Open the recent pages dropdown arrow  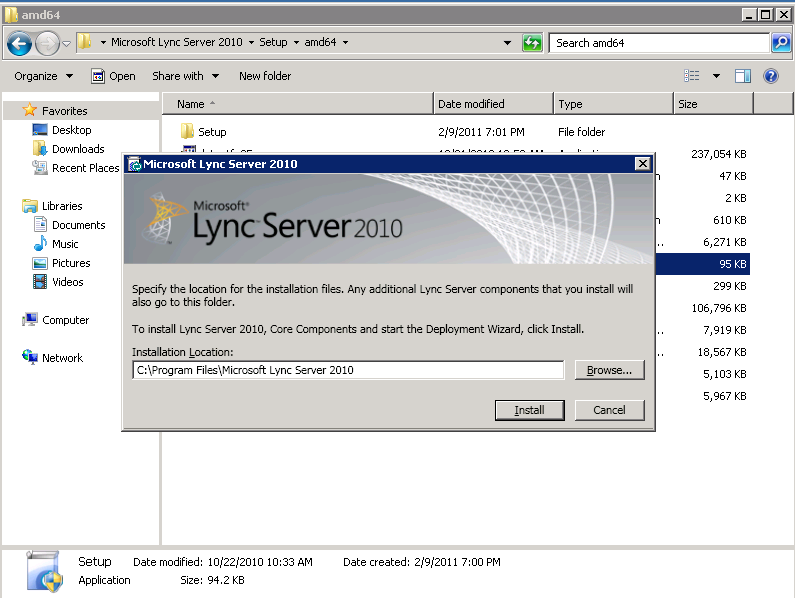click(66, 44)
